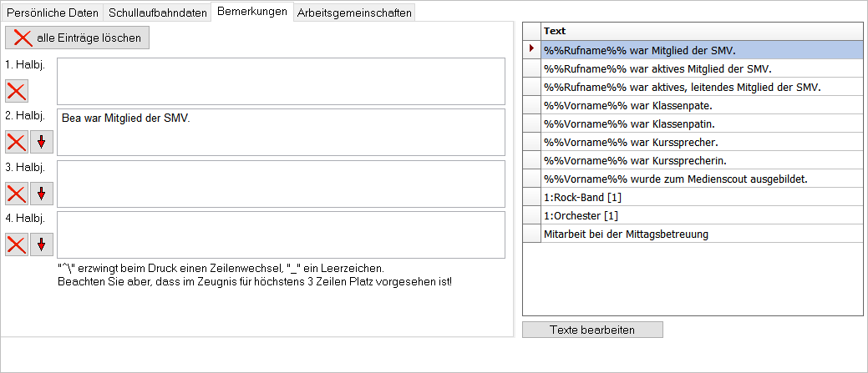Click the 4. Halbj. red down-arrow icon

[x=42, y=244]
